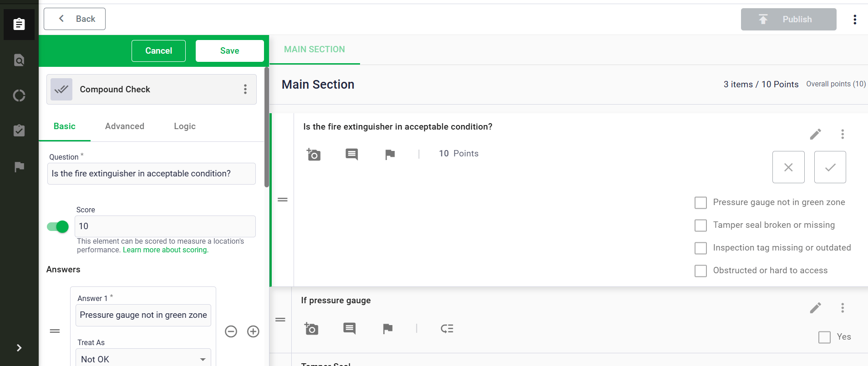Click the add photo icon on fire extinguisher question
This screenshot has width=868, height=366.
(314, 155)
